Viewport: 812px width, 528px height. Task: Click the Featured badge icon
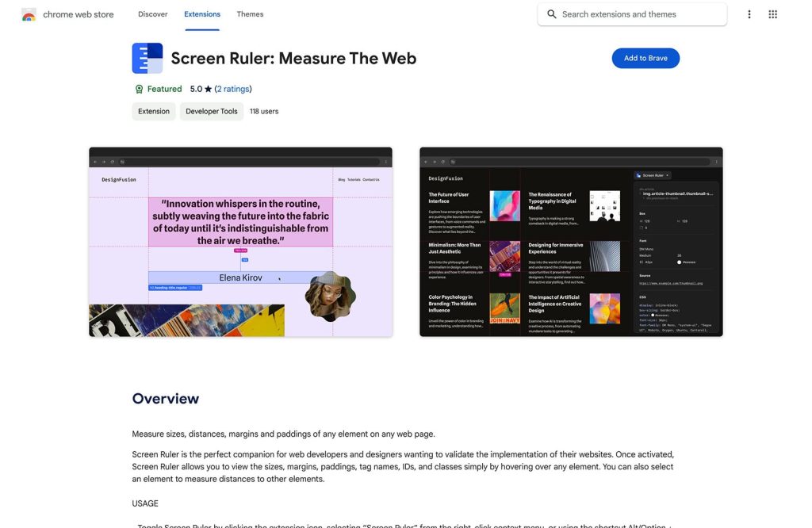(x=139, y=89)
